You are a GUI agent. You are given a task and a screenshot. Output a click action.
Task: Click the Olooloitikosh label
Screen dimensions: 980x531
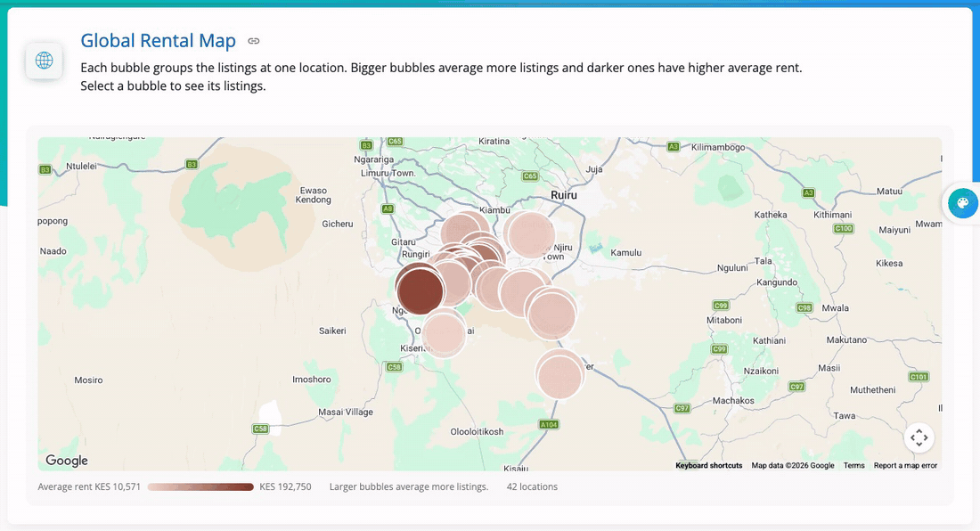(477, 431)
